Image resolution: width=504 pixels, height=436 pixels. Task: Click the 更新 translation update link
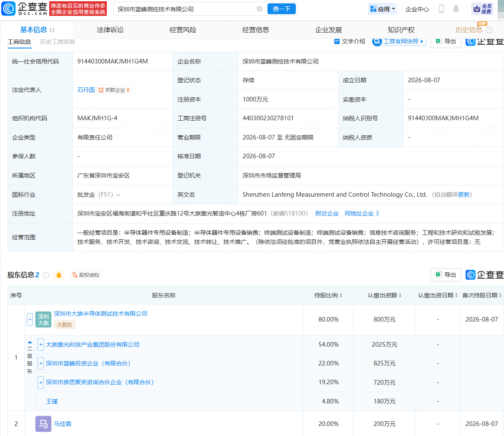click(464, 195)
